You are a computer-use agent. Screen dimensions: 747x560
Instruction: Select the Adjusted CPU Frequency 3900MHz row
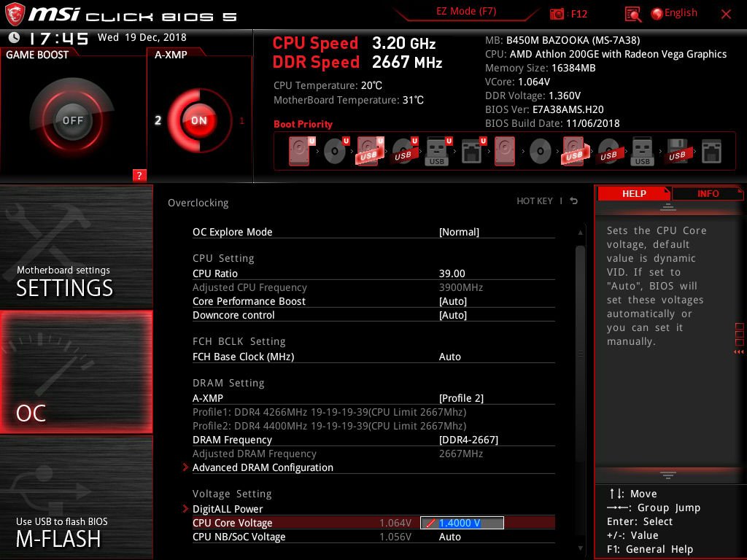point(373,287)
